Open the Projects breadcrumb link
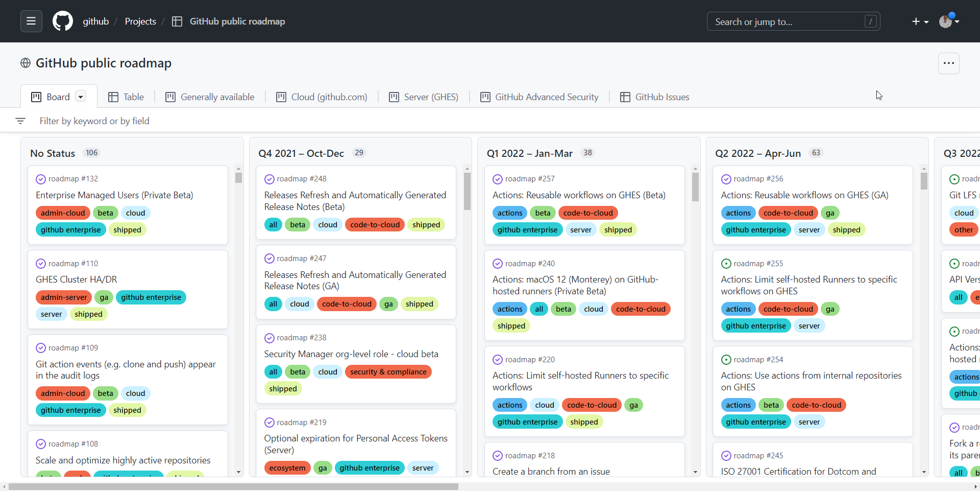980x491 pixels. 140,21
